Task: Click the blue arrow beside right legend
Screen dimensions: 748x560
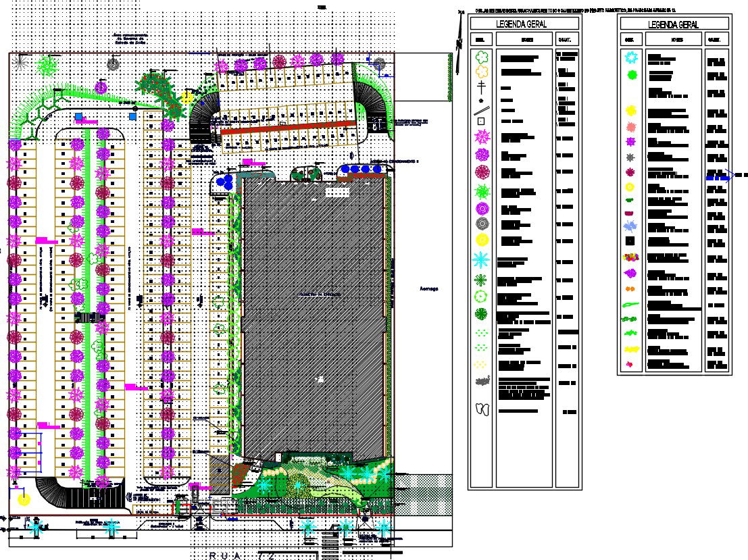Action: pyautogui.click(x=719, y=177)
